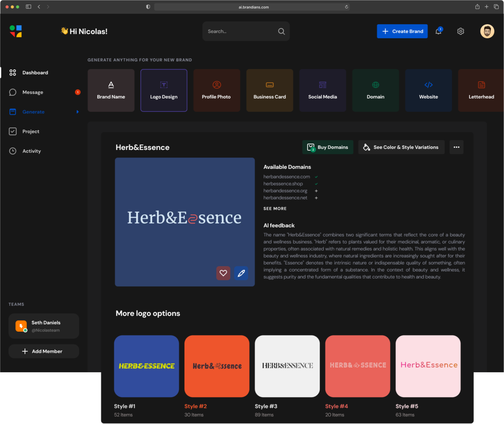Click into the Search input field
This screenshot has height=424, width=504.
[240, 32]
